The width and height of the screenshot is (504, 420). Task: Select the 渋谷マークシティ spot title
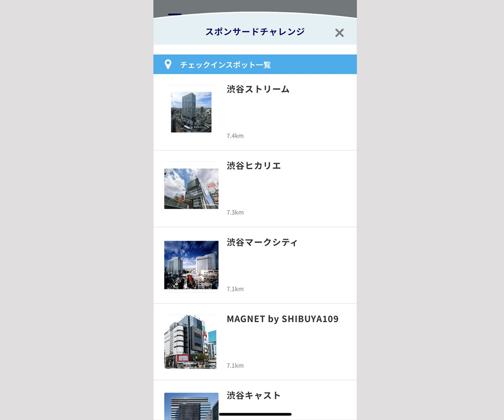point(262,242)
